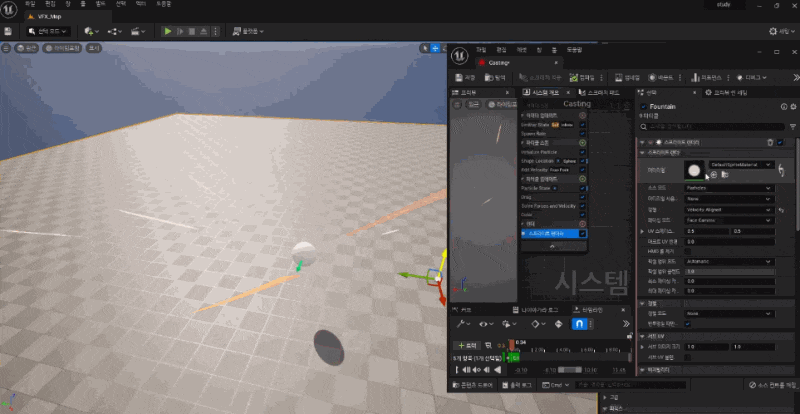Add module via green plus on Particle Spawn
The image size is (800, 414).
[x=582, y=143]
